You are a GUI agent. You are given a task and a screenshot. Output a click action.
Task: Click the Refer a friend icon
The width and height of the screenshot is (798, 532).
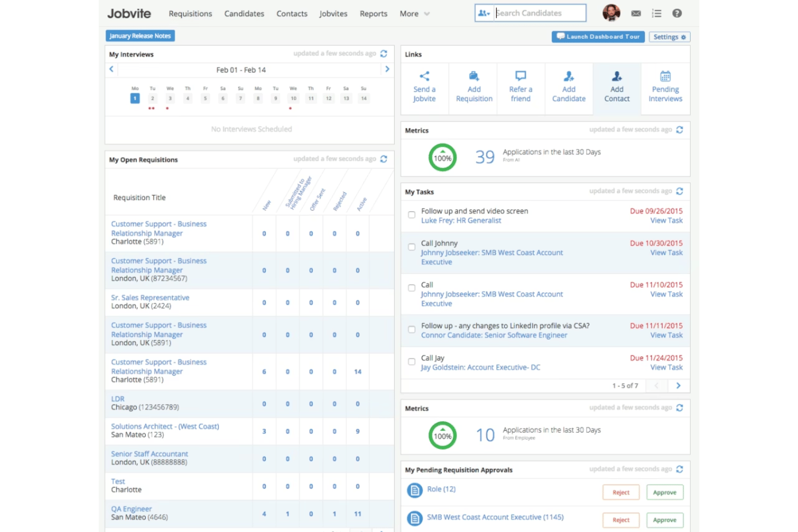tap(521, 76)
